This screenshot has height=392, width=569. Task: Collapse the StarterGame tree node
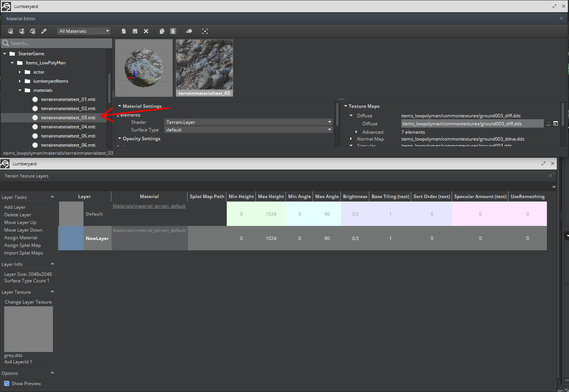(5, 54)
